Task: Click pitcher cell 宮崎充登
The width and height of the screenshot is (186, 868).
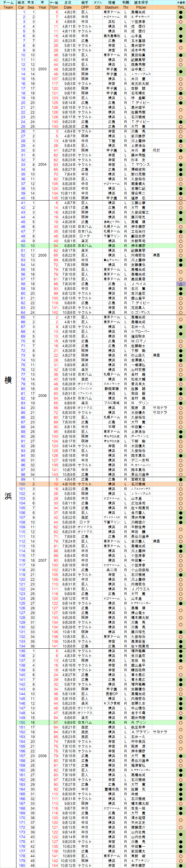Action: [141, 479]
